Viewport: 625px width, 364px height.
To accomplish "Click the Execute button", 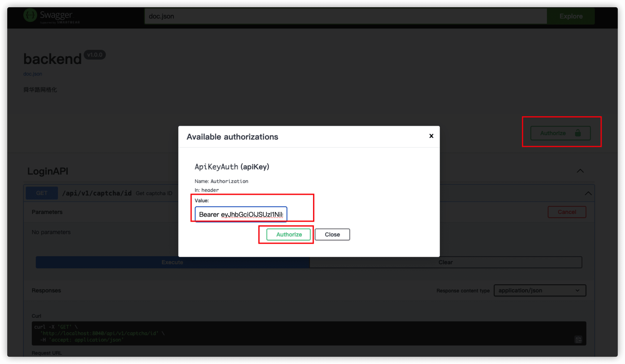I will 172,262.
